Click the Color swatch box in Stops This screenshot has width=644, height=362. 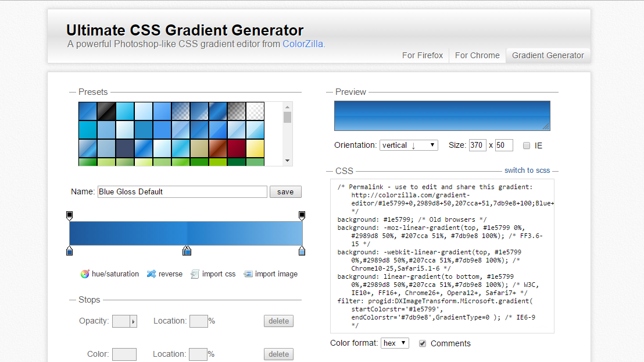(124, 354)
